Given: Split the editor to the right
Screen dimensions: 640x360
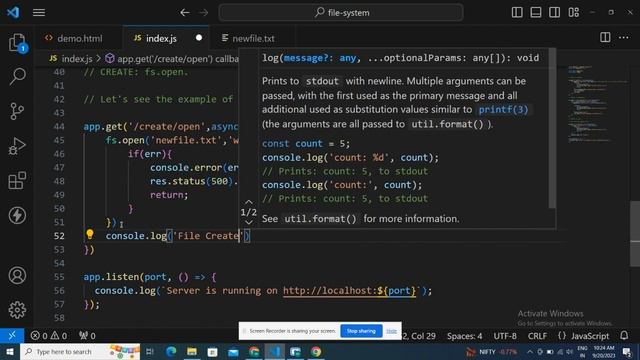Looking at the screenshot, I should (x=605, y=38).
